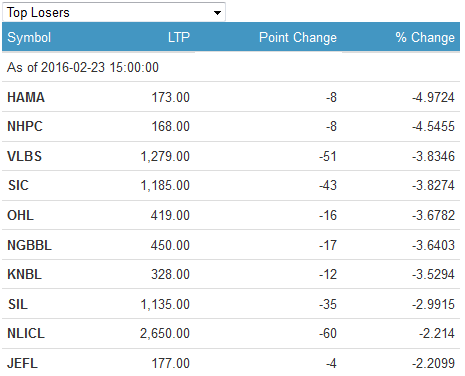Viewport: 465px width, 376px height.
Task: Open the OHL symbol link
Action: pos(20,215)
